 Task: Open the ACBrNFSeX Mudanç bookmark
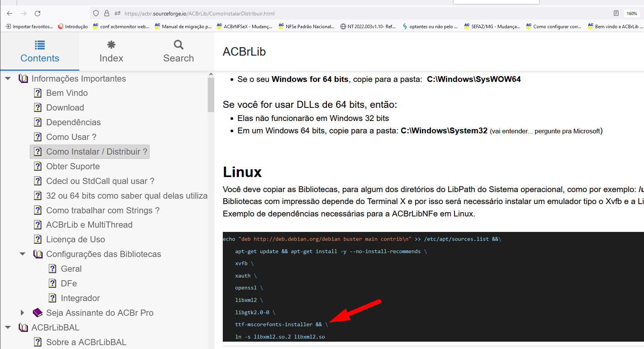click(x=244, y=26)
